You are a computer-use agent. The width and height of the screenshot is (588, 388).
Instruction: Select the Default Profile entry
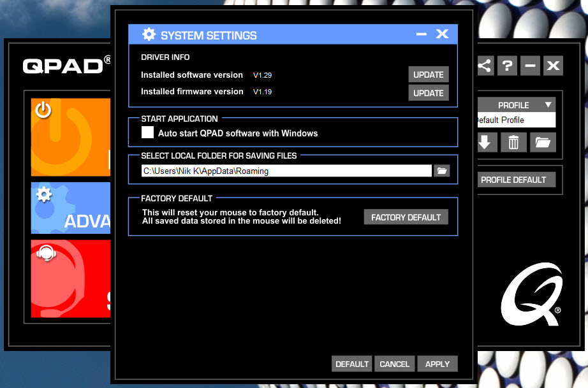pos(517,120)
